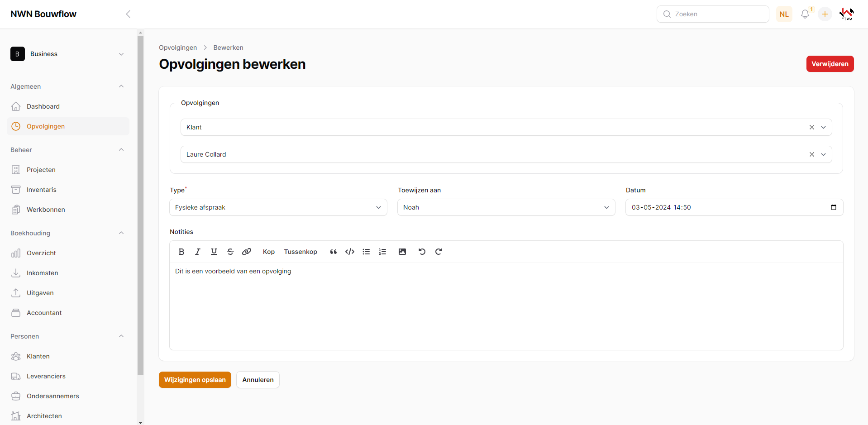Clear the Laure Collard selection
Viewport: 868px width, 425px height.
pyautogui.click(x=812, y=154)
